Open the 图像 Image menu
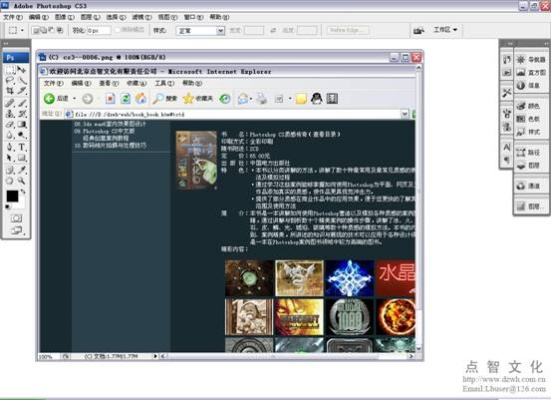The image size is (551, 400). coord(64,17)
